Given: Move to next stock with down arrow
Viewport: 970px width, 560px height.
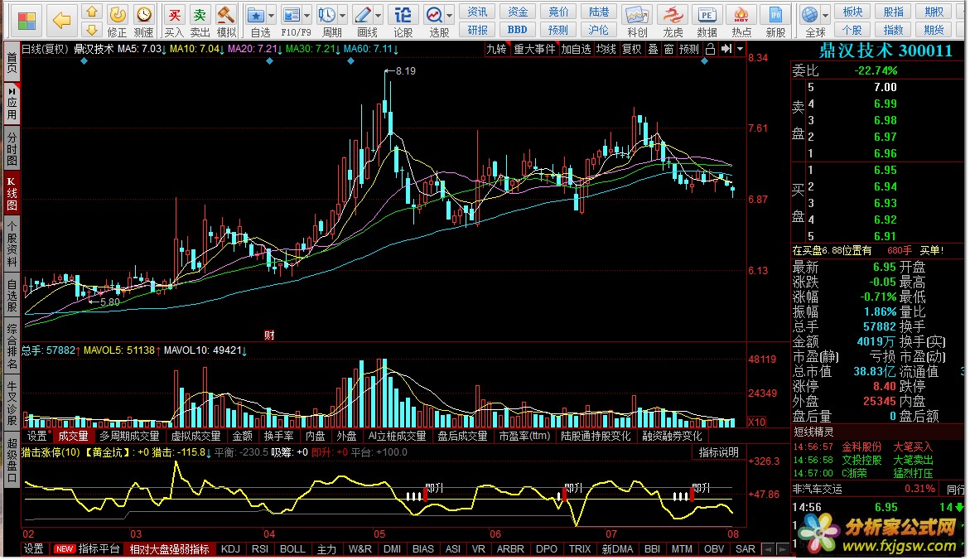Looking at the screenshot, I should [92, 30].
